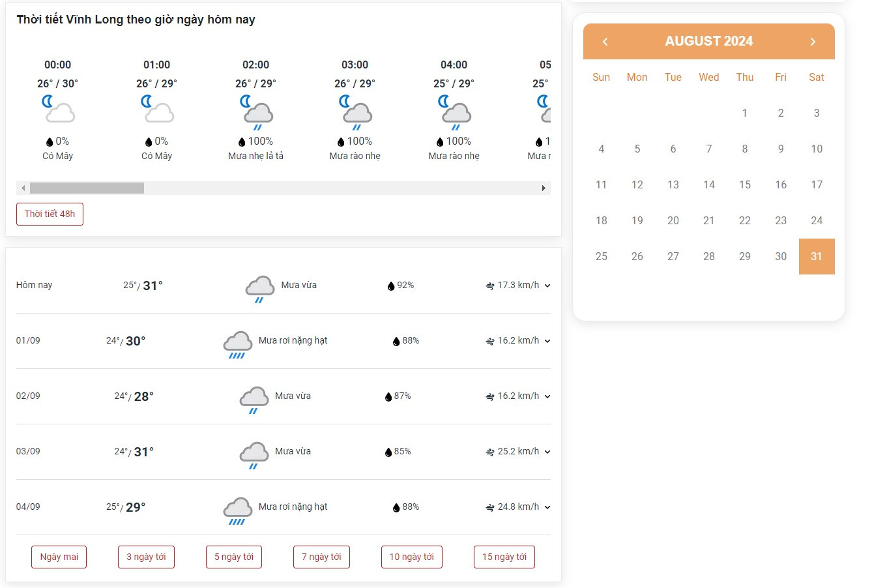This screenshot has height=588, width=872.
Task: Expand the 02/09 forecast row chevron
Action: click(547, 397)
